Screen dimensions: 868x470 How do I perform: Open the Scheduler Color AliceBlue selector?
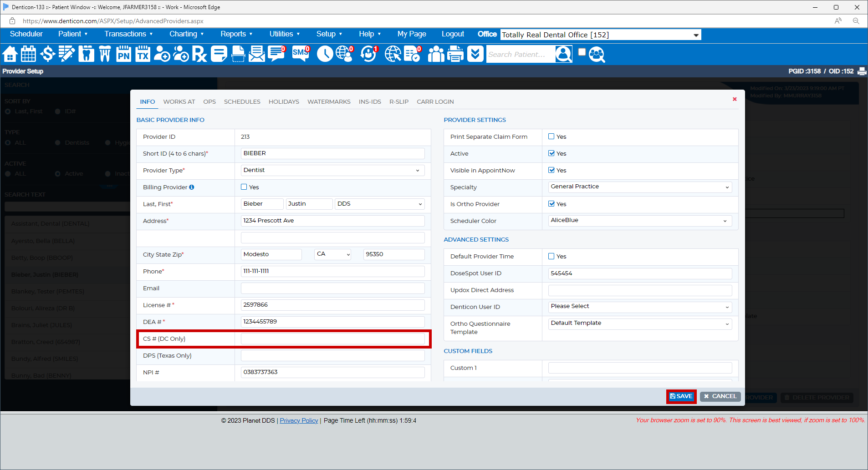[640, 221]
